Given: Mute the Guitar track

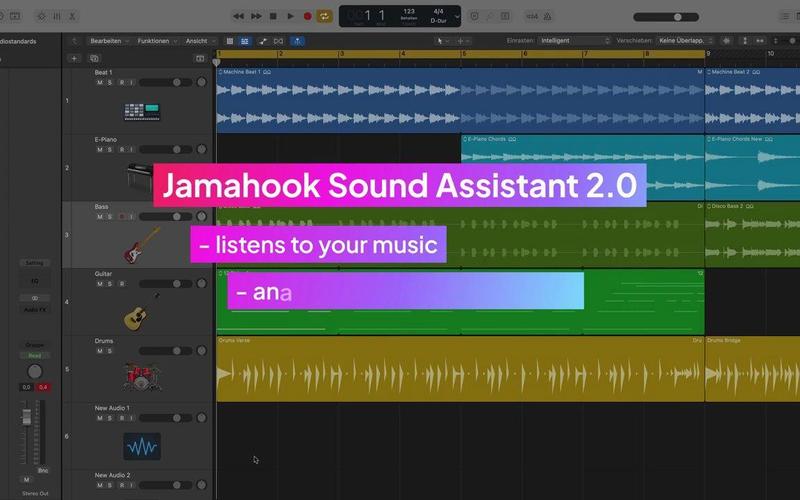Looking at the screenshot, I should click(x=100, y=284).
